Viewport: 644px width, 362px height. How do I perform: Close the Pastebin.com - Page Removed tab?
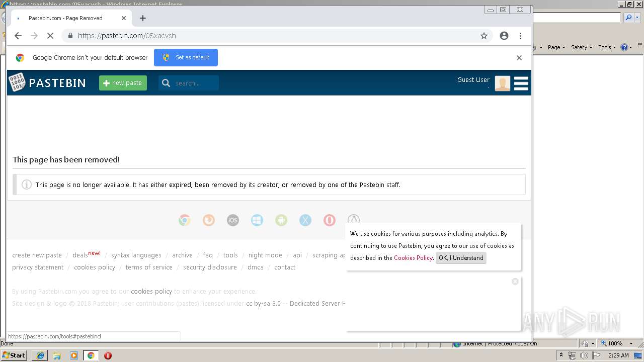point(124,18)
